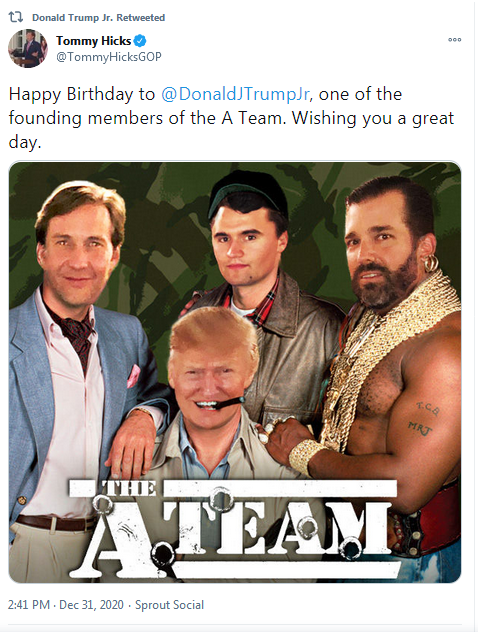This screenshot has height=632, width=478.
Task: Open the @TommyHicksGOP handle
Action: [108, 57]
